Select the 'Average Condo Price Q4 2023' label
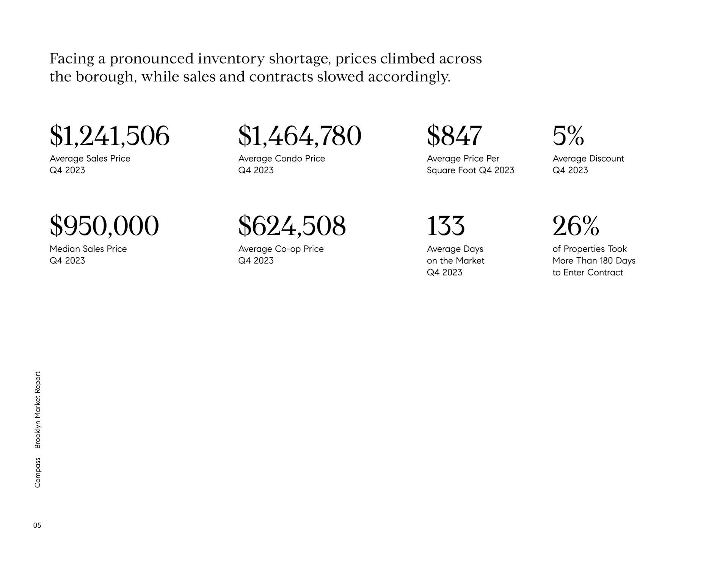 tap(281, 164)
